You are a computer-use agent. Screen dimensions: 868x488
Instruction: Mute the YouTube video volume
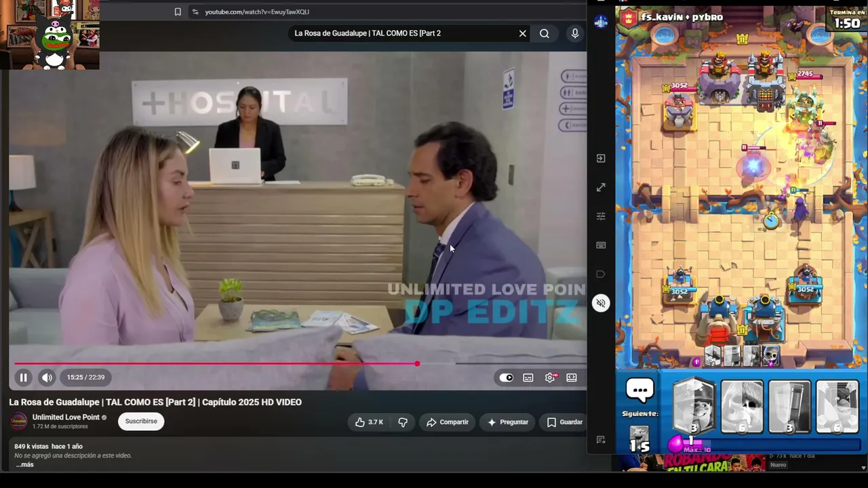click(x=47, y=378)
